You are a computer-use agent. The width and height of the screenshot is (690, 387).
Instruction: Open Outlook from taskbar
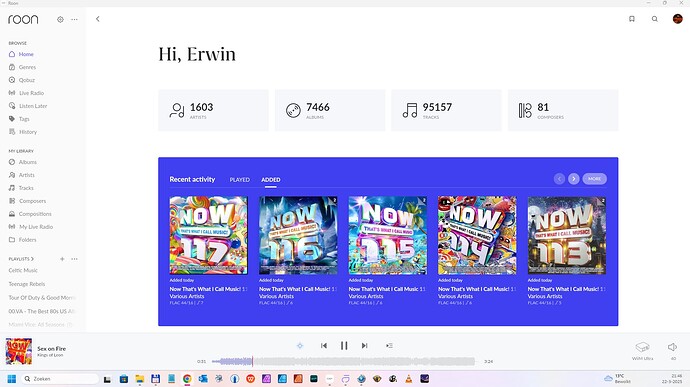tap(203, 379)
